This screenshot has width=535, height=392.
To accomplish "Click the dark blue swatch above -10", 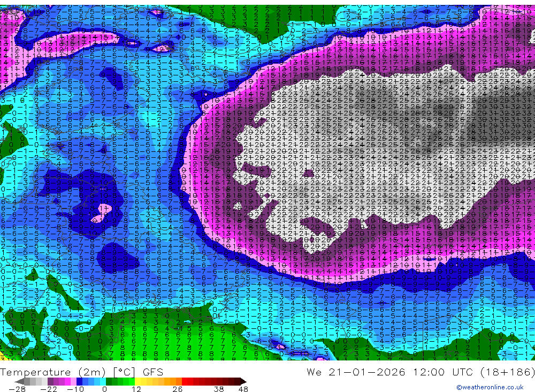I will click(x=80, y=381).
